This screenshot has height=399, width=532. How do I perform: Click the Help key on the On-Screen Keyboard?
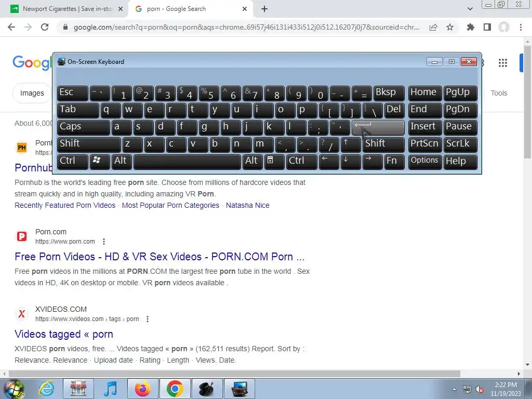(x=460, y=162)
